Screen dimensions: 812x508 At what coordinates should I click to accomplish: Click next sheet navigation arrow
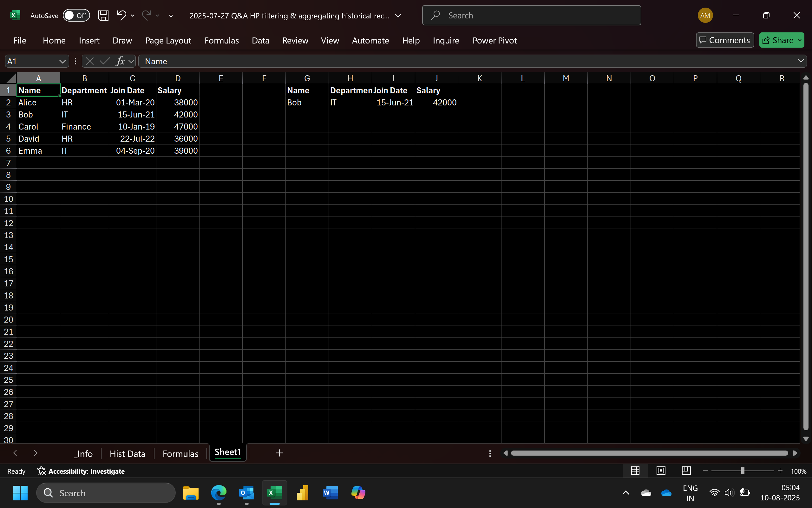[x=36, y=453]
